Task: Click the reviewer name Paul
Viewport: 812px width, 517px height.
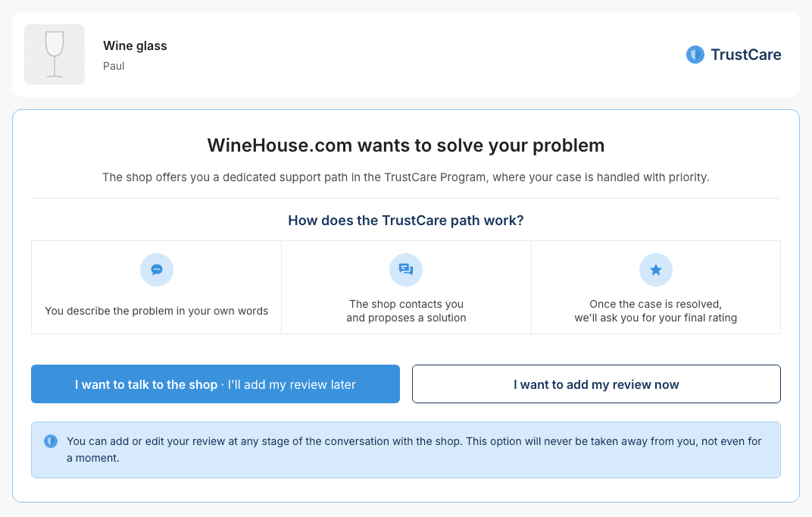Action: coord(114,66)
